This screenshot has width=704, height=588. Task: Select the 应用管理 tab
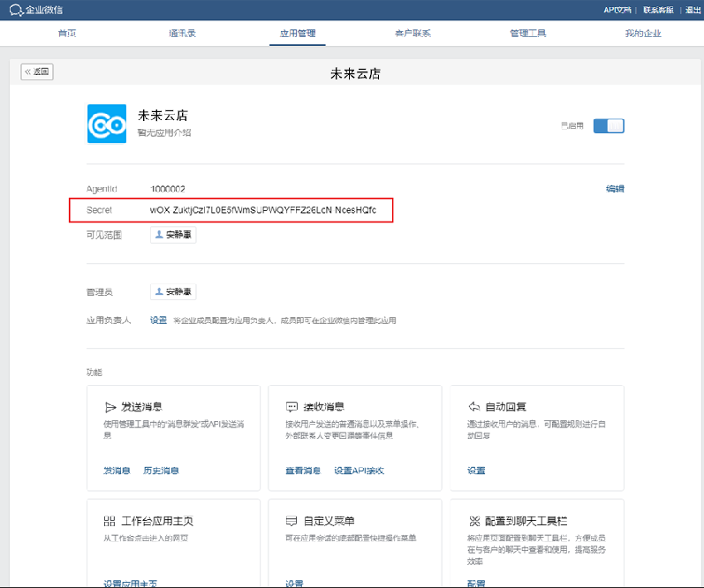tap(298, 34)
